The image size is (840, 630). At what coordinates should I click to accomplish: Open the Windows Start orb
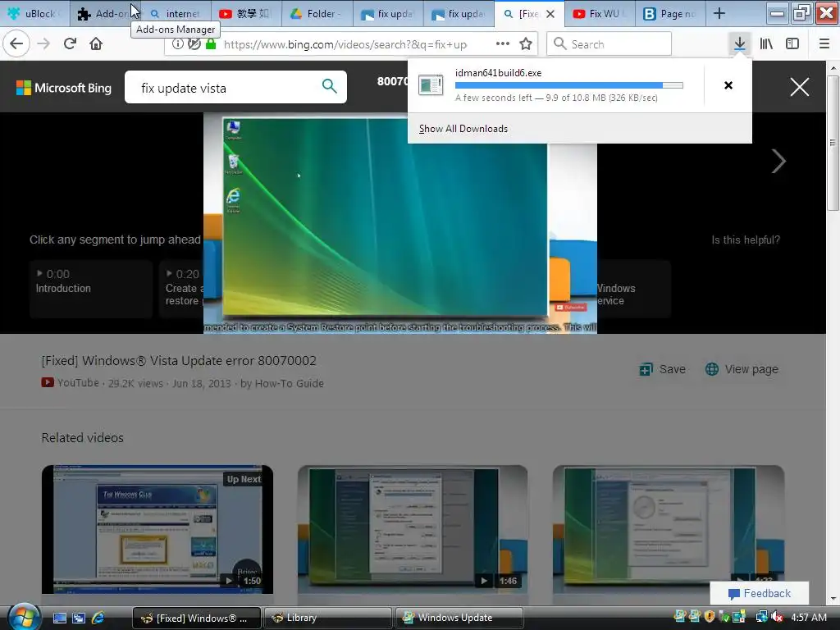24,616
